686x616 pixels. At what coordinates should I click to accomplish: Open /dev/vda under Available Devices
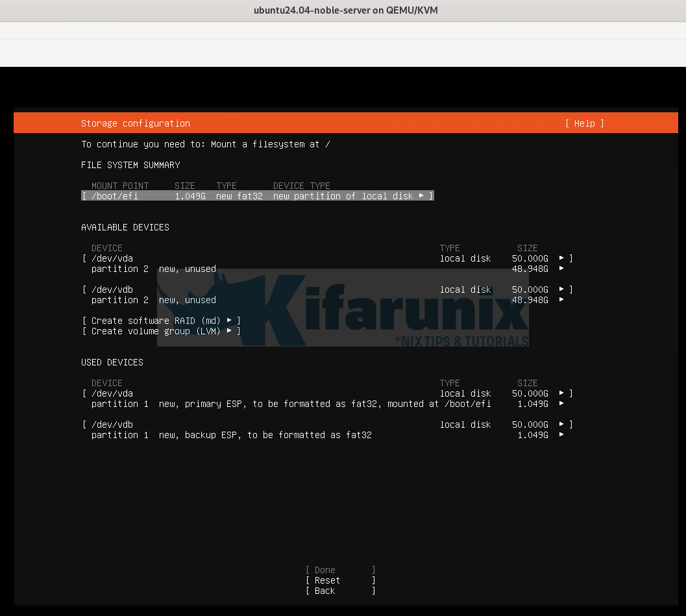(x=328, y=258)
